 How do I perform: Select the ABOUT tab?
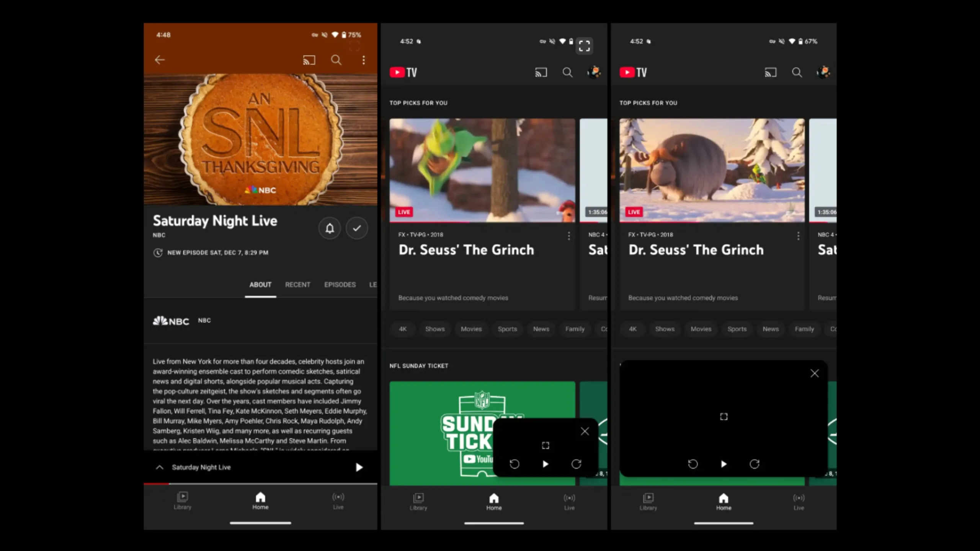260,285
